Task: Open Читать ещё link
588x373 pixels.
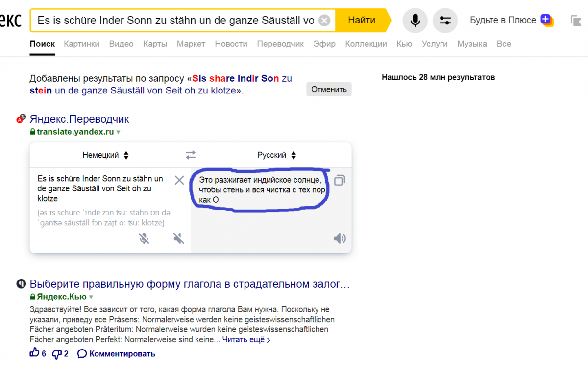Action: (x=246, y=339)
